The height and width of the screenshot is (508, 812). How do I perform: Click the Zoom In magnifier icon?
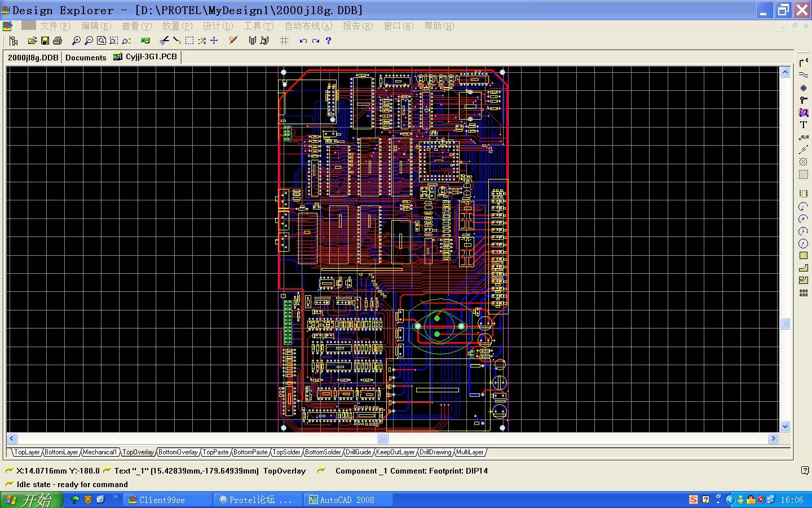(x=76, y=41)
